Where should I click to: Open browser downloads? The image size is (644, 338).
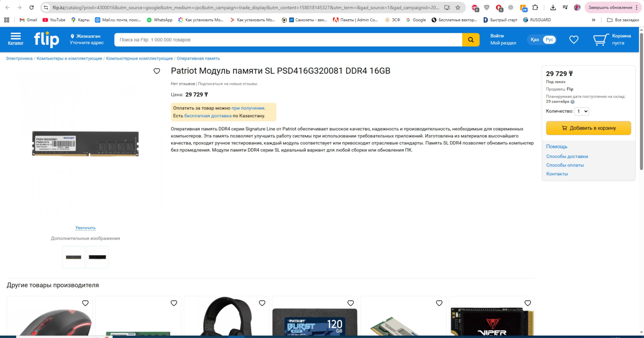553,7
